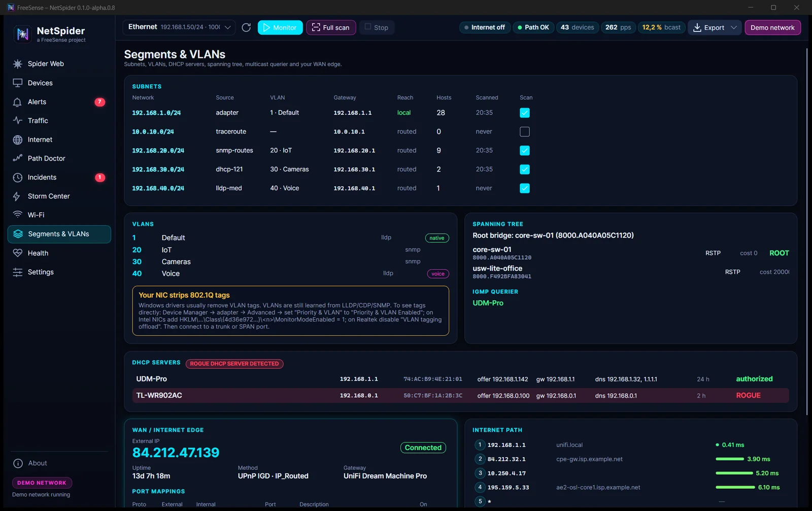Launch Path Doctor from sidebar
Screen dimensions: 812x511
tap(59, 158)
